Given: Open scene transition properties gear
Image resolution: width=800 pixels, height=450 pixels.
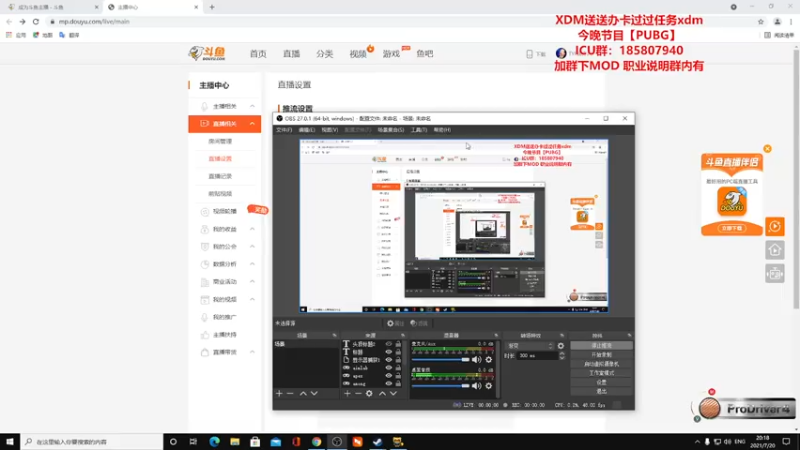Looking at the screenshot, I should 561,346.
